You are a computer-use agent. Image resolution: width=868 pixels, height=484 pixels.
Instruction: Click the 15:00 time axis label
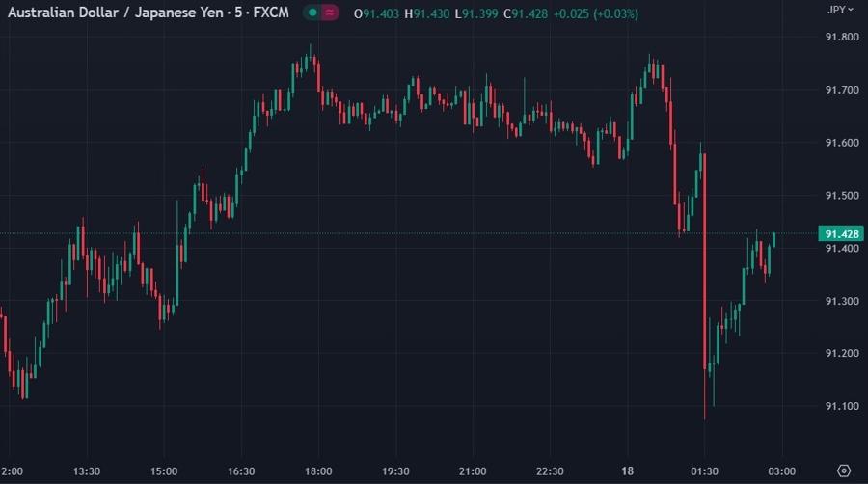164,471
